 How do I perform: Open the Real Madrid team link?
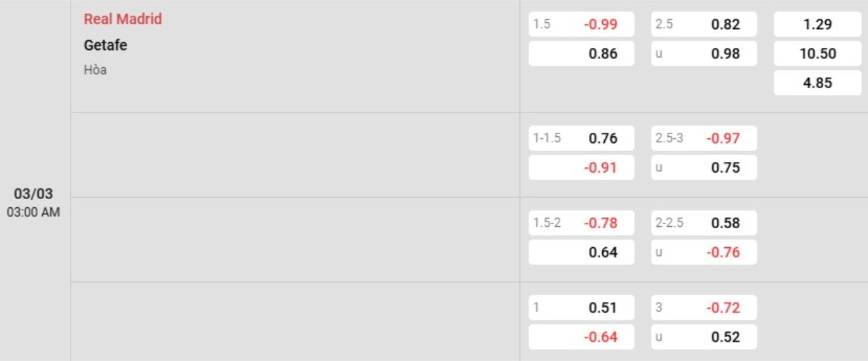[x=123, y=19]
